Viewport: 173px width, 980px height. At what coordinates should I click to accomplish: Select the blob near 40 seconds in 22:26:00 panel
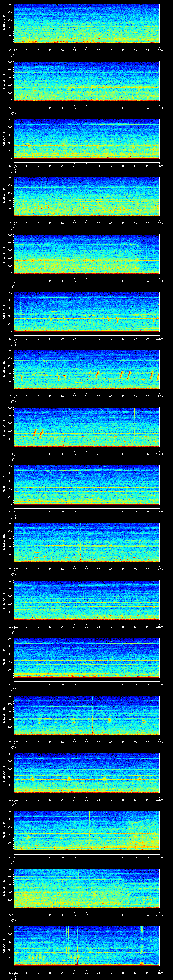point(109,720)
